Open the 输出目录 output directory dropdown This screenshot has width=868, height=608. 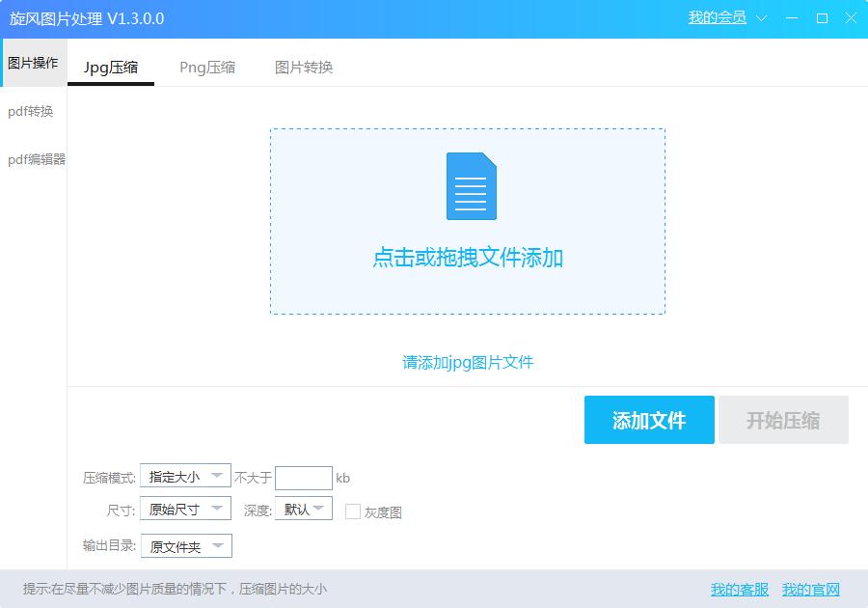[185, 545]
